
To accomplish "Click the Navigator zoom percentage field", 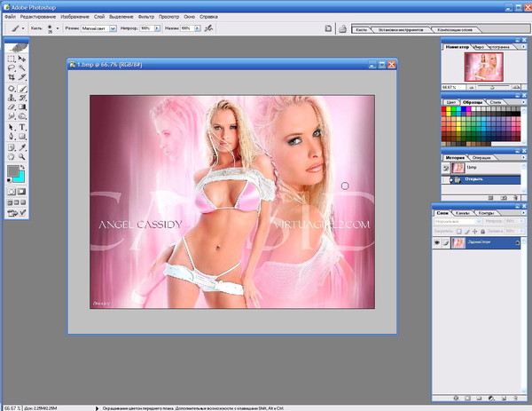I will tap(453, 87).
